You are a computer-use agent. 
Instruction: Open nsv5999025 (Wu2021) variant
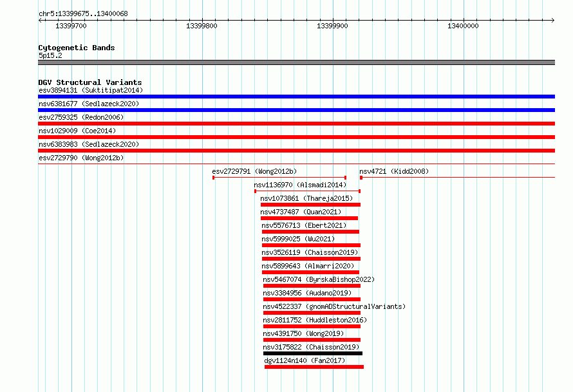298,239
